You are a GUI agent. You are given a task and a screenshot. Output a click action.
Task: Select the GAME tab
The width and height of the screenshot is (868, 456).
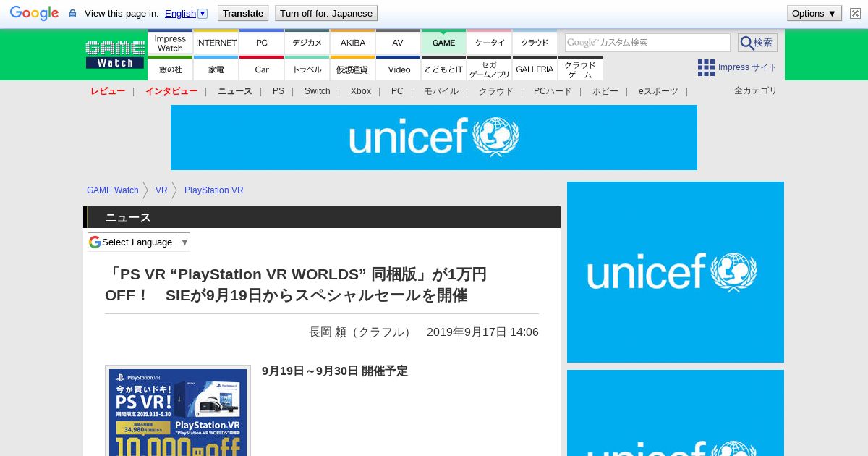(x=443, y=43)
